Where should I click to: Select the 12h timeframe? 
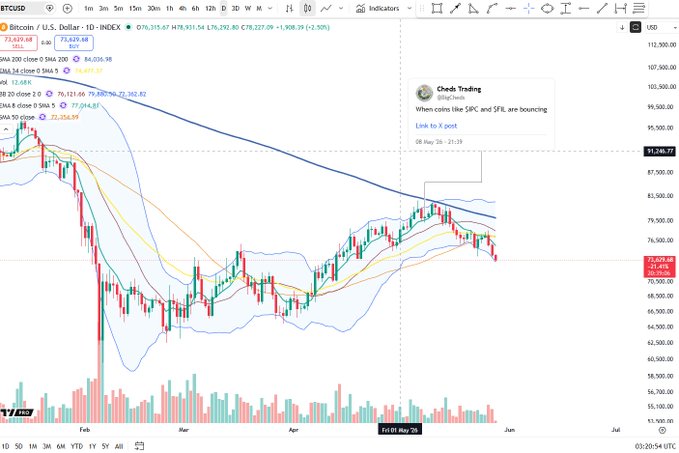(210, 8)
